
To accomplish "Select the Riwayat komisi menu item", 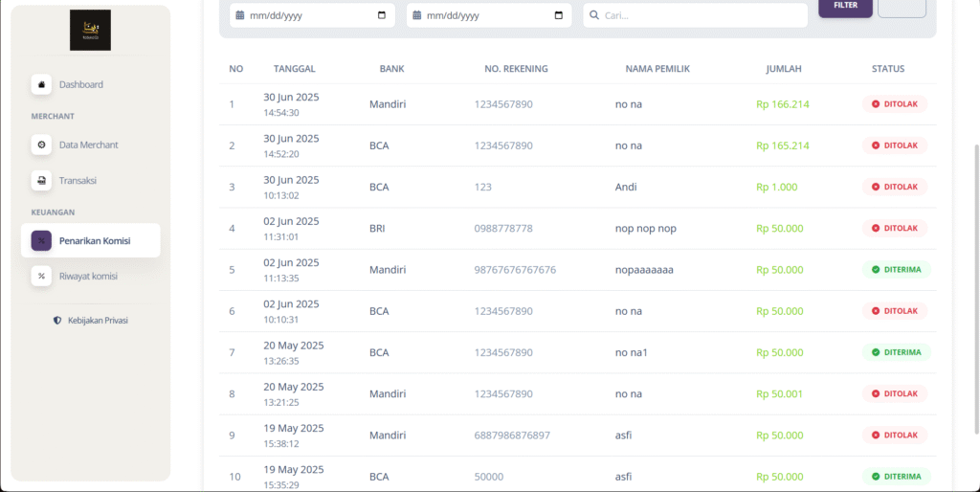I will click(x=88, y=276).
